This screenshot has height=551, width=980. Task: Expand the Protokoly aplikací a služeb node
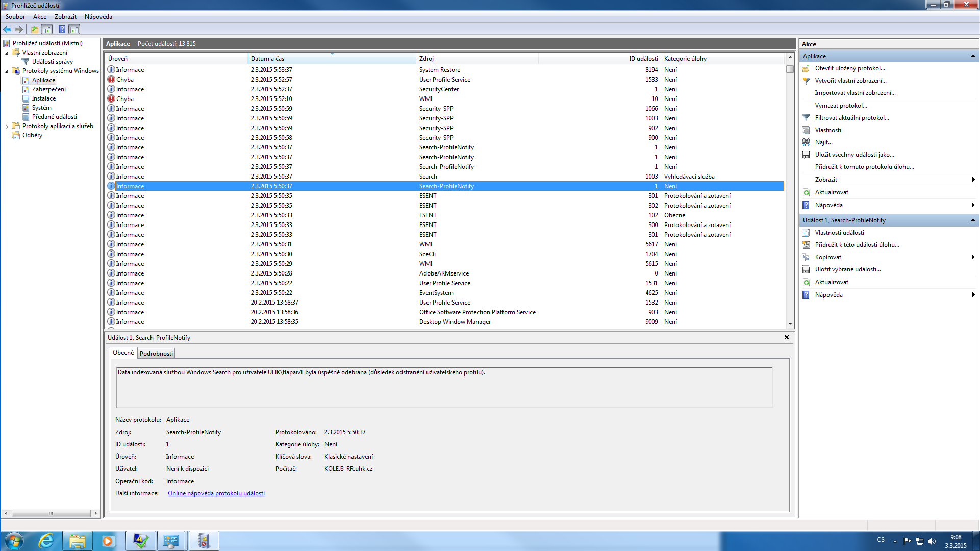point(7,126)
